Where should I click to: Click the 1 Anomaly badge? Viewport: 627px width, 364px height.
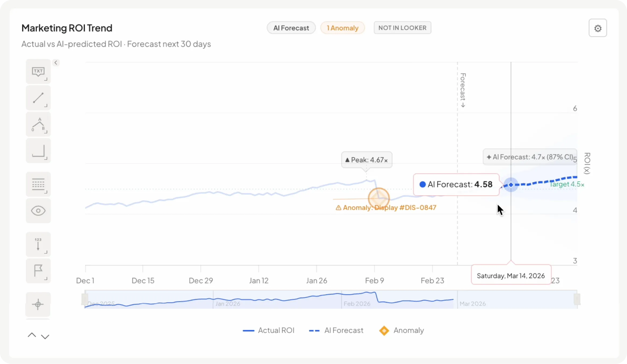point(342,28)
